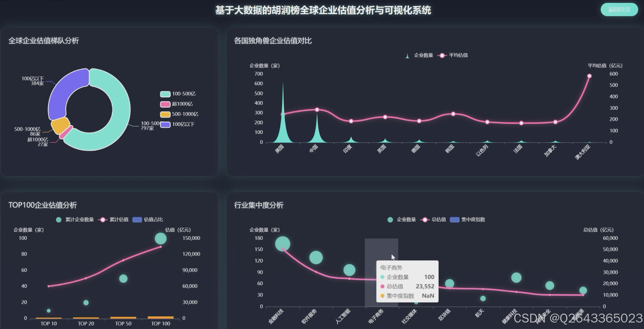
Task: Click the 软件服务 bubble in the industry chart
Action: pos(316,257)
